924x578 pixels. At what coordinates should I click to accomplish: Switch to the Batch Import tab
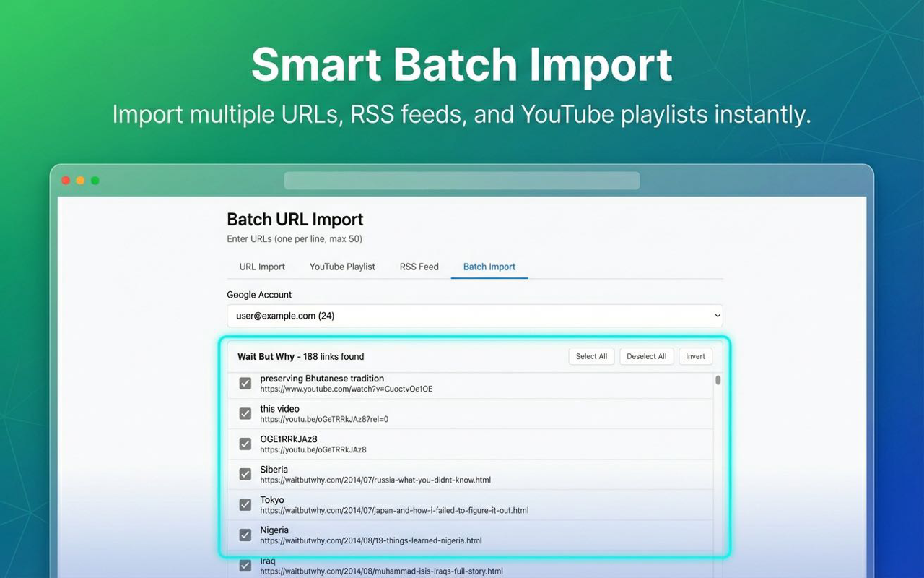pos(489,267)
